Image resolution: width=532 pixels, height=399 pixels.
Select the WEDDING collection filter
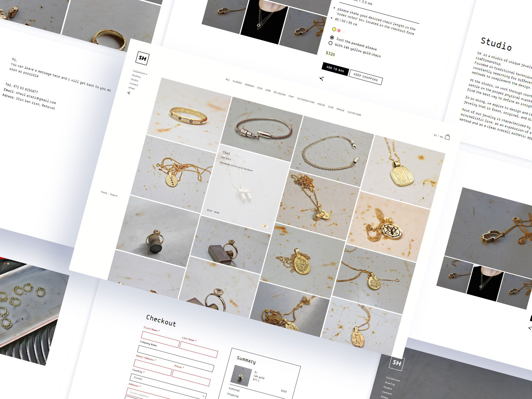[x=249, y=85]
